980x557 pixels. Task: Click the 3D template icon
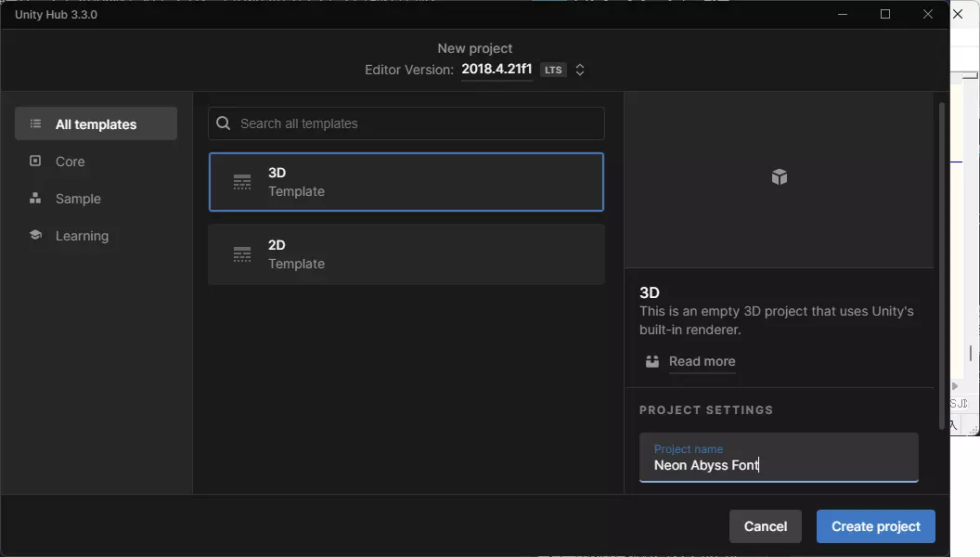(242, 182)
